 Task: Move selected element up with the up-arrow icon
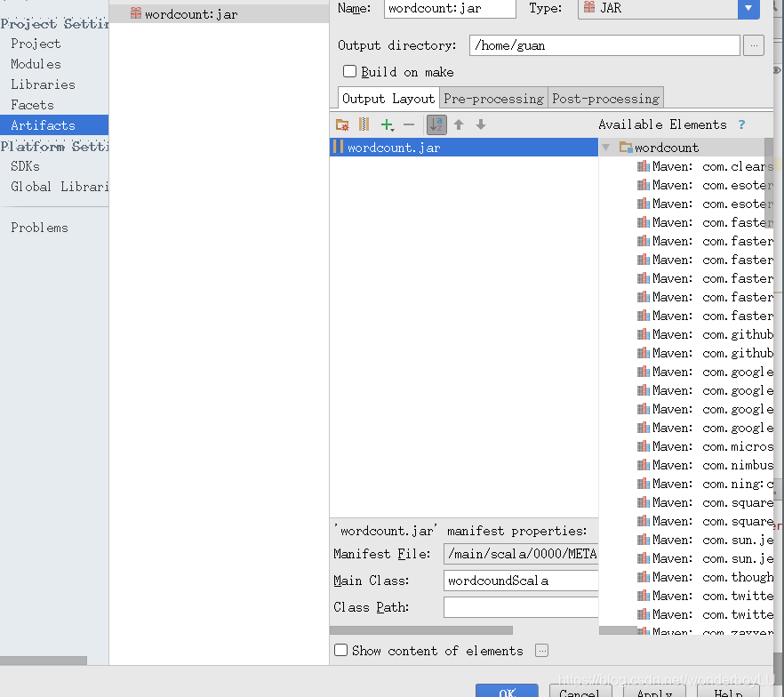coord(459,124)
